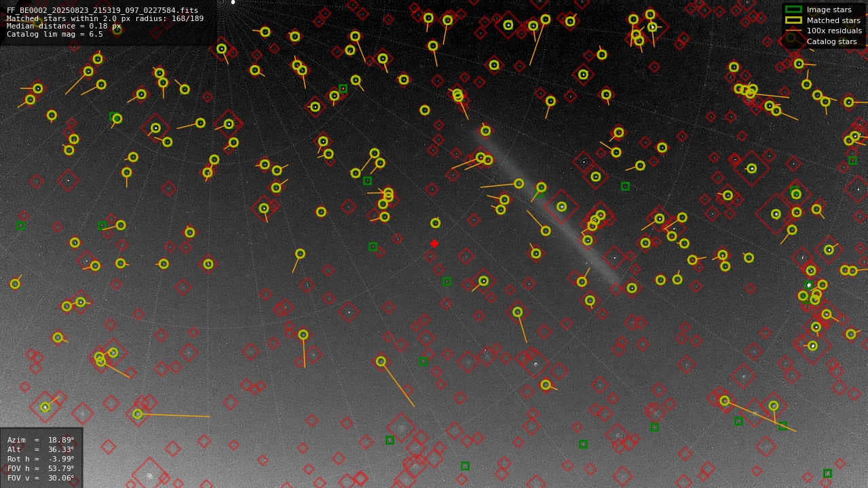Click the Alt = 36.33° value
Viewport: 868px width, 488px height.
click(41, 449)
